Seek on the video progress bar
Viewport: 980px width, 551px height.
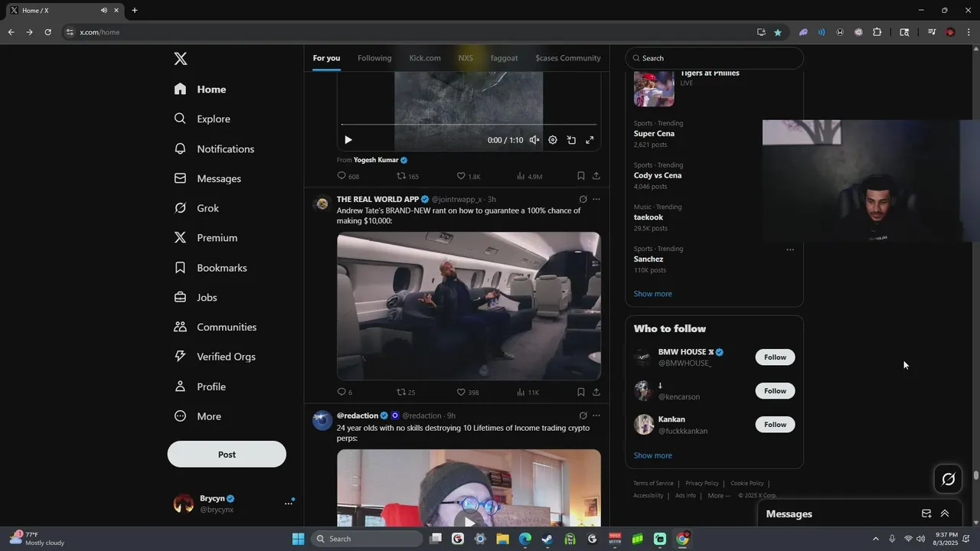click(x=469, y=124)
